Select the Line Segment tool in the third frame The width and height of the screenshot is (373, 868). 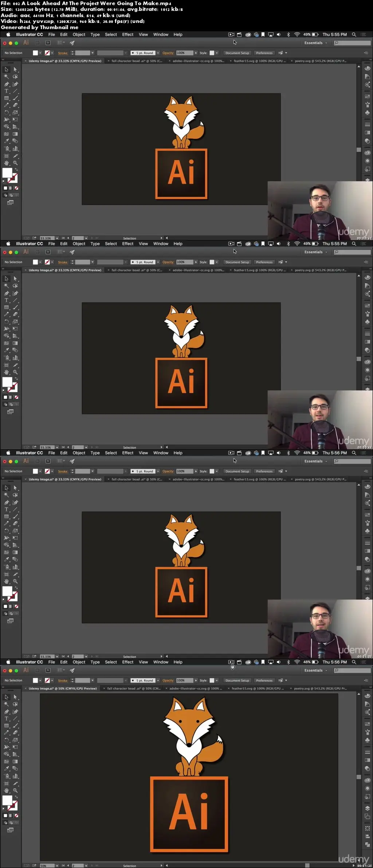pyautogui.click(x=15, y=509)
